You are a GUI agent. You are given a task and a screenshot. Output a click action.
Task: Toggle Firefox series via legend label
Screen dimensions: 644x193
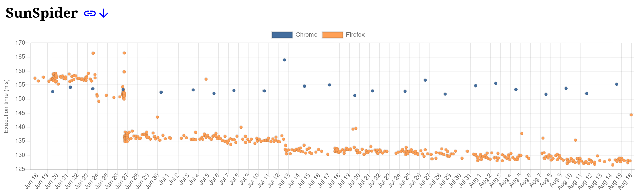[x=355, y=35]
